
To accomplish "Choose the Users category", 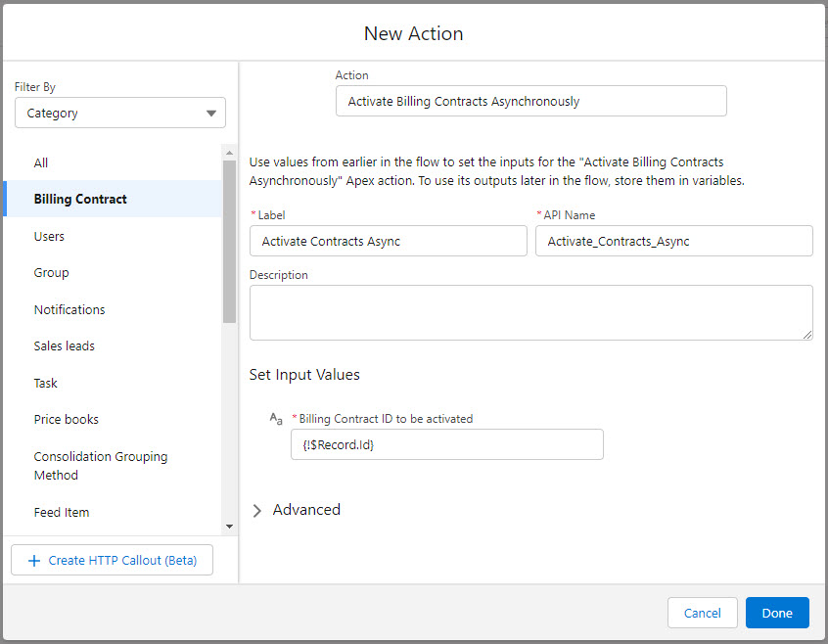I will click(49, 236).
